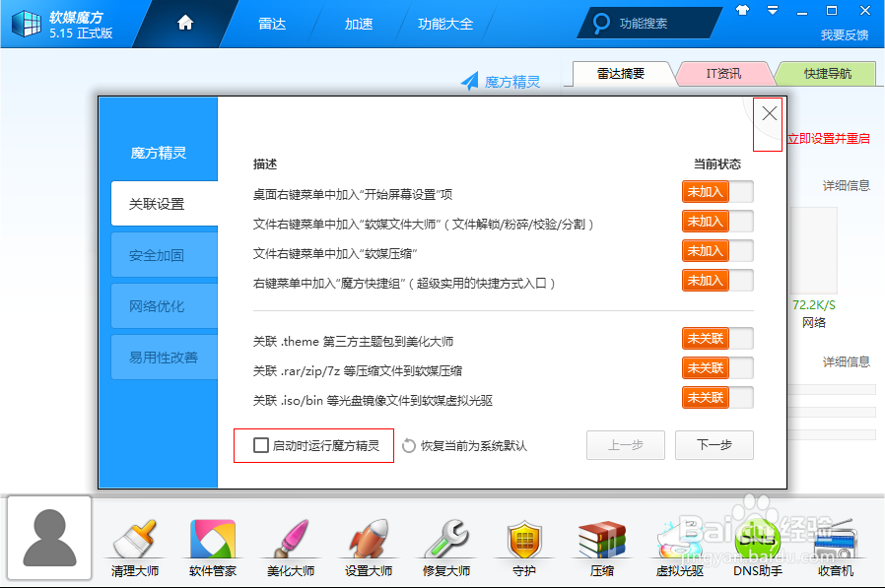Toggle .rar/zip/7z association switch
The image size is (885, 588).
click(x=717, y=368)
